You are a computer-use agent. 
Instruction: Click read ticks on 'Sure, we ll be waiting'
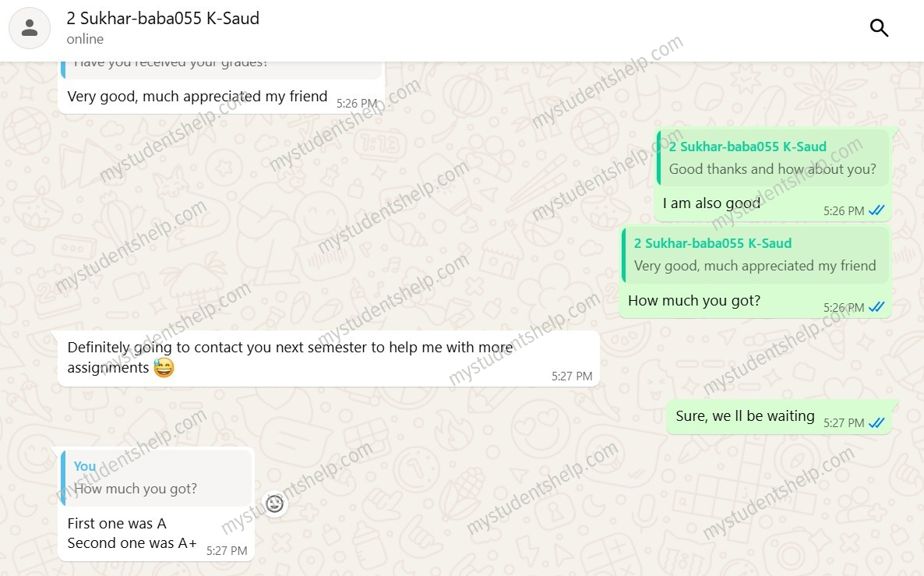click(x=876, y=422)
